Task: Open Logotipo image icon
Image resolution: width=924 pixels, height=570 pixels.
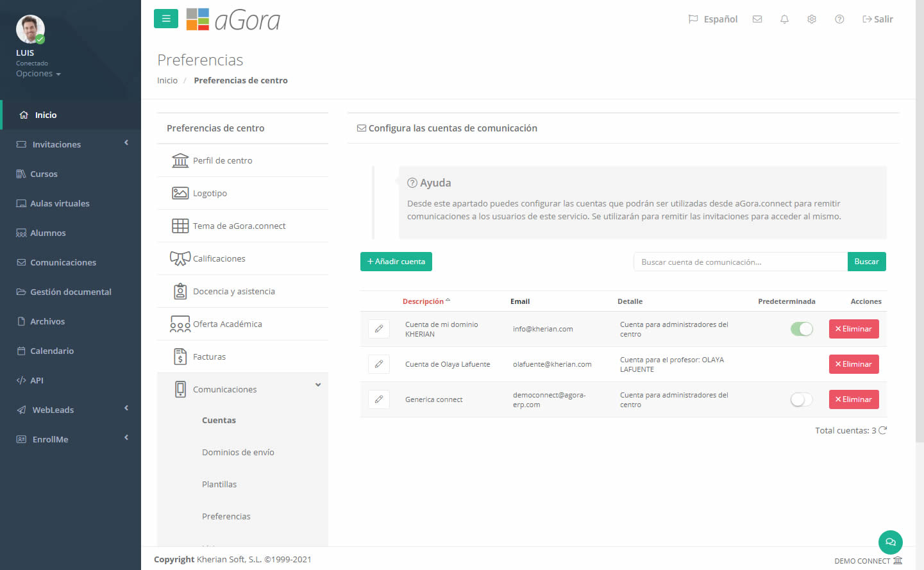Action: [180, 193]
